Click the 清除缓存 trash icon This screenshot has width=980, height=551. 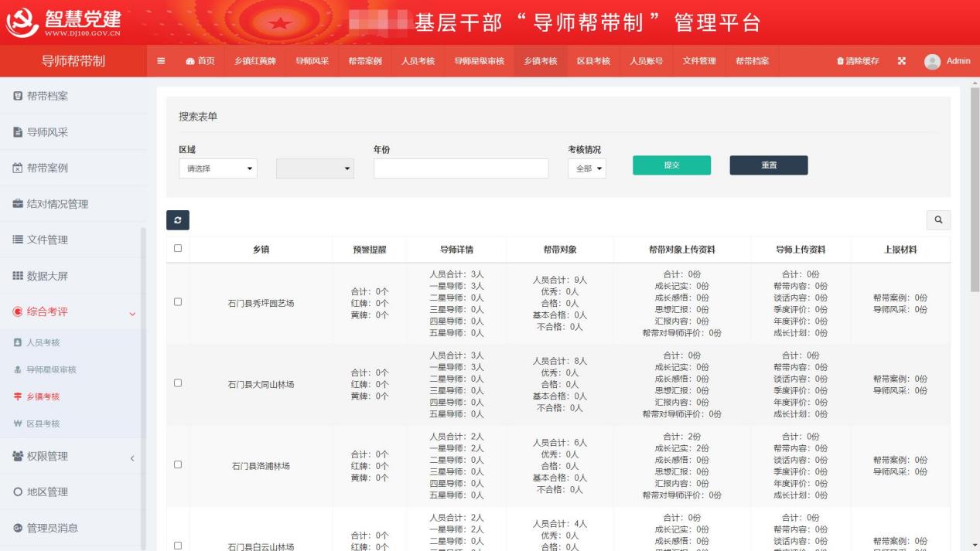coord(841,61)
